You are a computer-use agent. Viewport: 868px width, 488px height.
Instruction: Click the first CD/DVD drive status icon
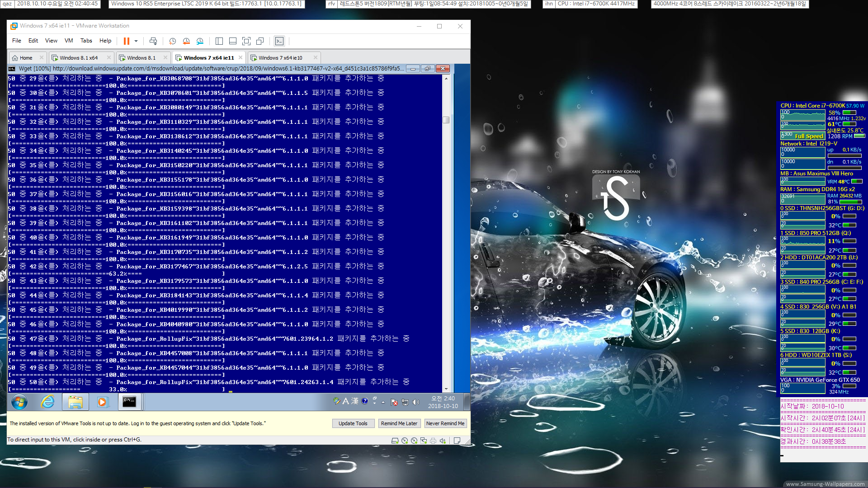coord(405,441)
